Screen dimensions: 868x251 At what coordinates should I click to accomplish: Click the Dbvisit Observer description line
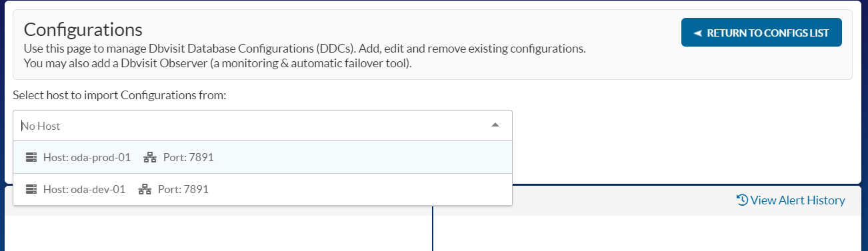pos(218,64)
